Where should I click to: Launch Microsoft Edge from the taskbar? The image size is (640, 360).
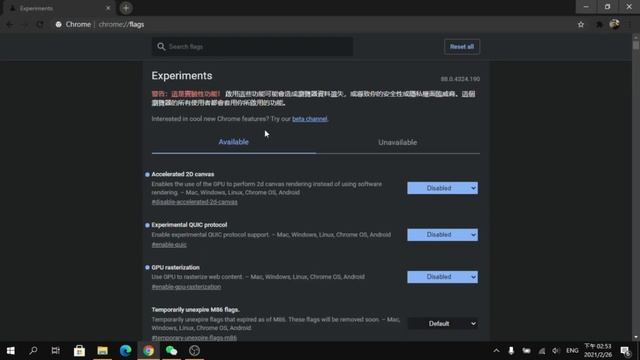[125, 351]
